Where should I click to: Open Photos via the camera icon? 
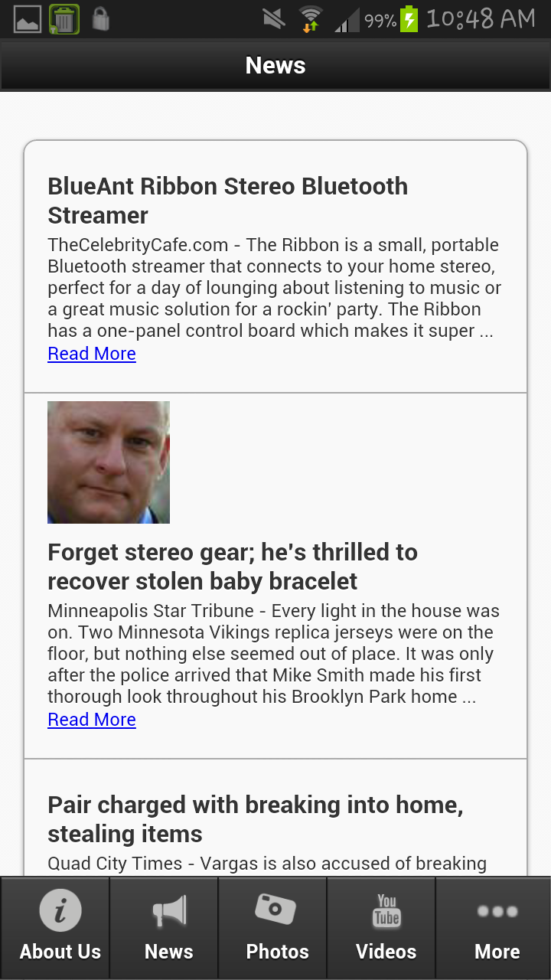click(x=276, y=909)
